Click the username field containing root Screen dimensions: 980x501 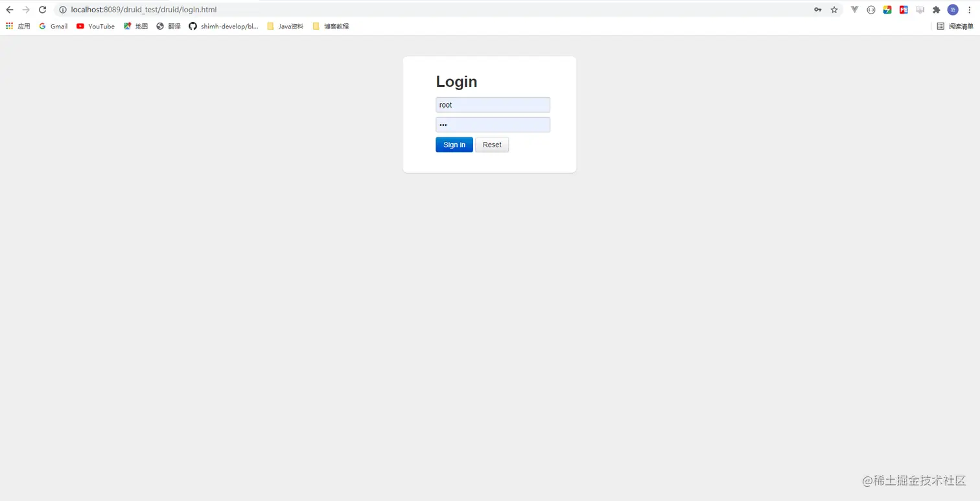click(x=493, y=105)
